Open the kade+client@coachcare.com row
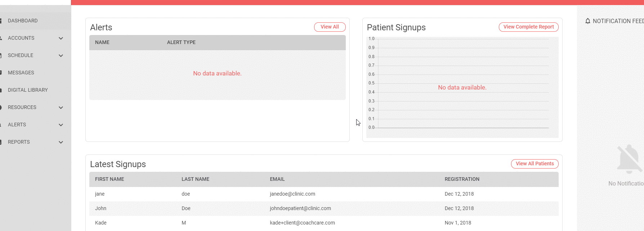644x231 pixels. tap(302, 223)
